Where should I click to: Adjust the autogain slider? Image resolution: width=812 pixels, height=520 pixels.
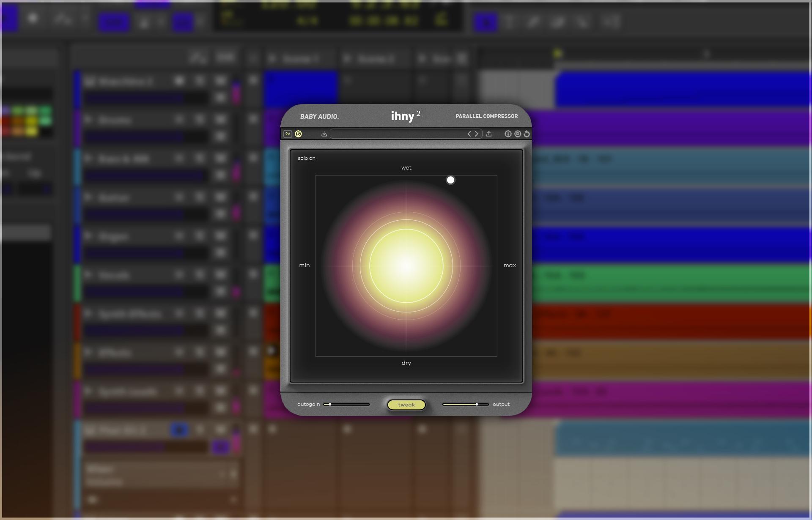pos(346,405)
